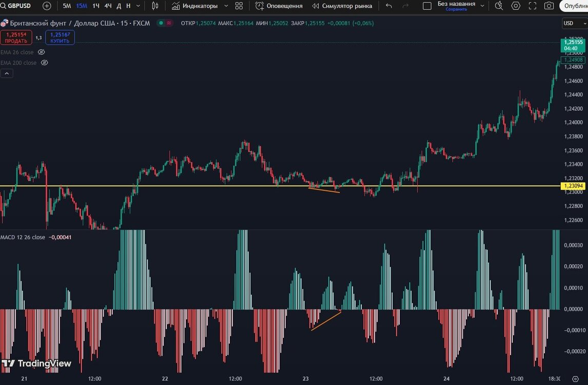Screen dimensions: 588x385
Task: Click Опублик publish button
Action: tap(574, 6)
